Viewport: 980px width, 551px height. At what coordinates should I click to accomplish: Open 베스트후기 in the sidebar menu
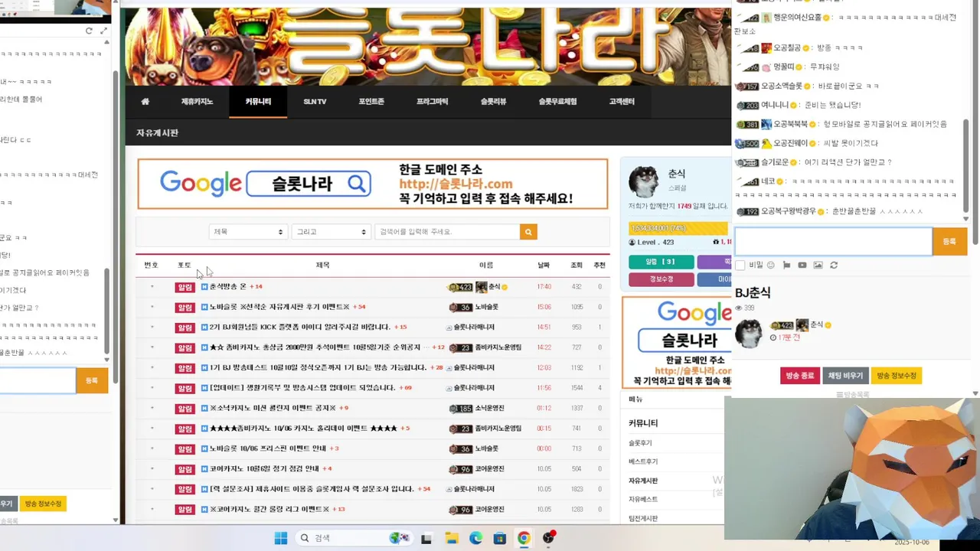pyautogui.click(x=643, y=461)
